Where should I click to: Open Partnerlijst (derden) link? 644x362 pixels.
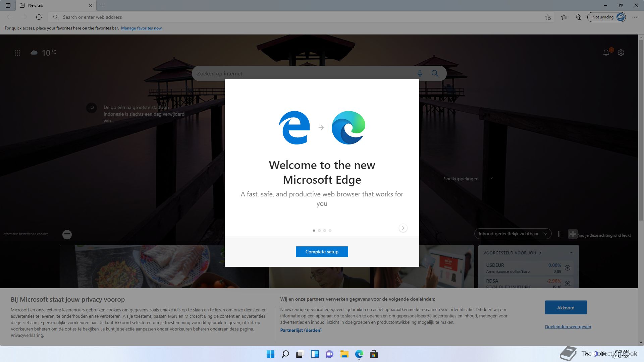[x=301, y=330]
